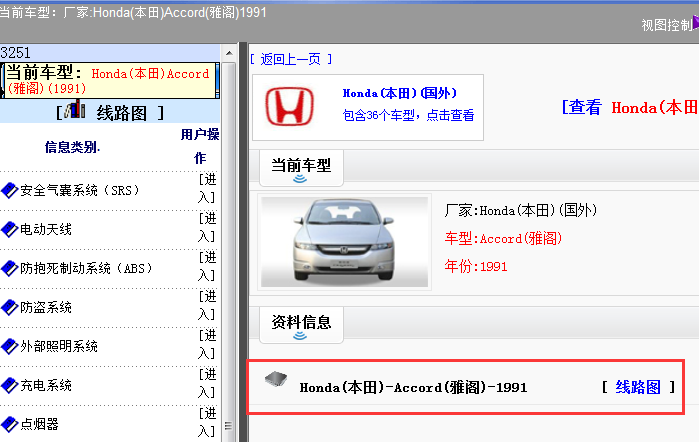Image resolution: width=699 pixels, height=442 pixels.
Task: Click the 用户操作 column header
Action: click(x=200, y=146)
